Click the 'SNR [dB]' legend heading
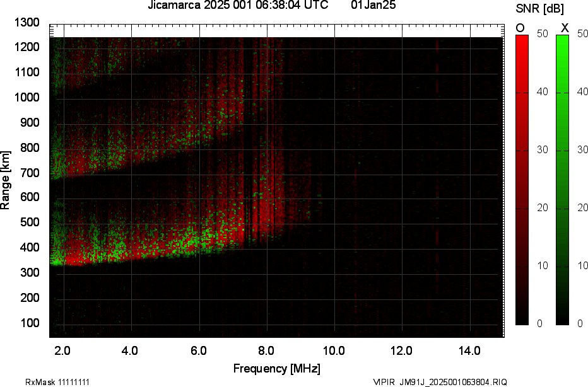This screenshot has height=387, width=588. tap(539, 9)
